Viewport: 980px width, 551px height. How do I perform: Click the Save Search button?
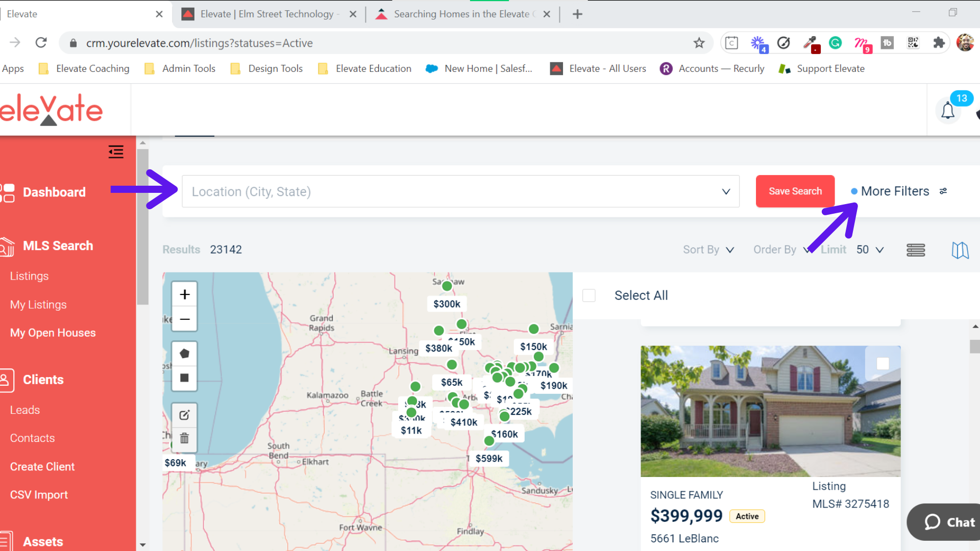tap(795, 191)
